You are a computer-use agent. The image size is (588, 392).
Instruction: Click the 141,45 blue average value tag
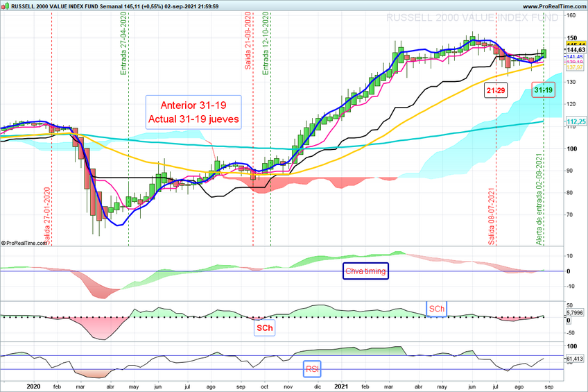(575, 57)
